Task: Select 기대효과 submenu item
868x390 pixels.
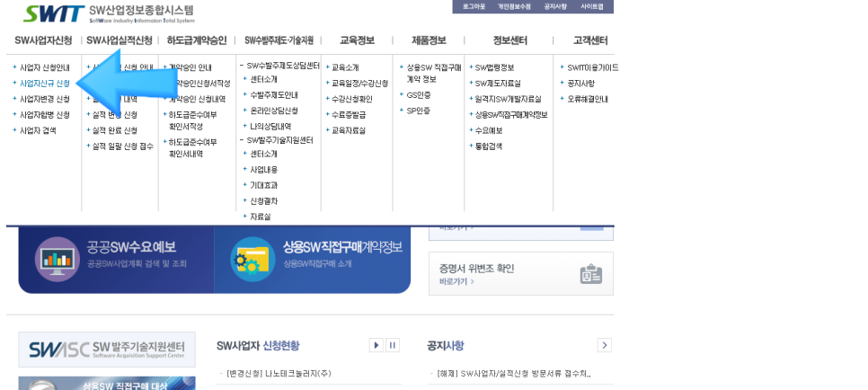Action: coord(263,185)
